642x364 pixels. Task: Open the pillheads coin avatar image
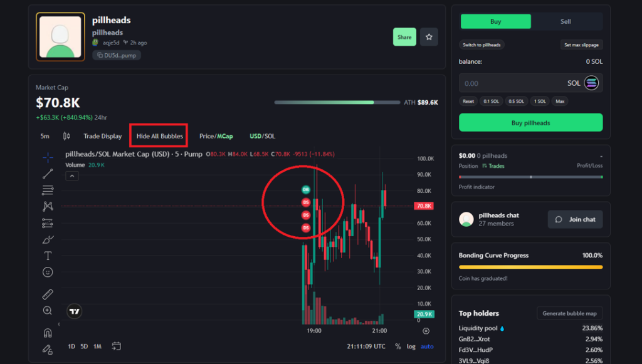coord(61,37)
